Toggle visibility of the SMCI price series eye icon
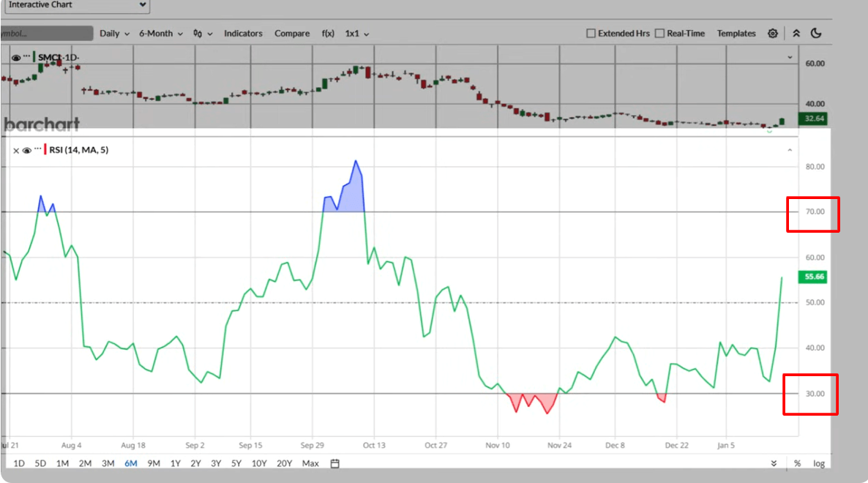 pyautogui.click(x=16, y=58)
